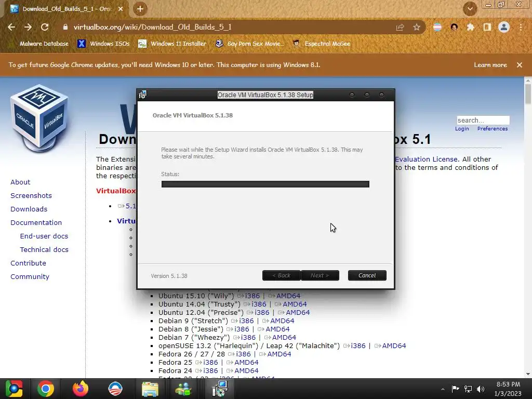532x399 pixels.
Task: Download Debian 7 Wheezy AMD64
Action: 284,338
